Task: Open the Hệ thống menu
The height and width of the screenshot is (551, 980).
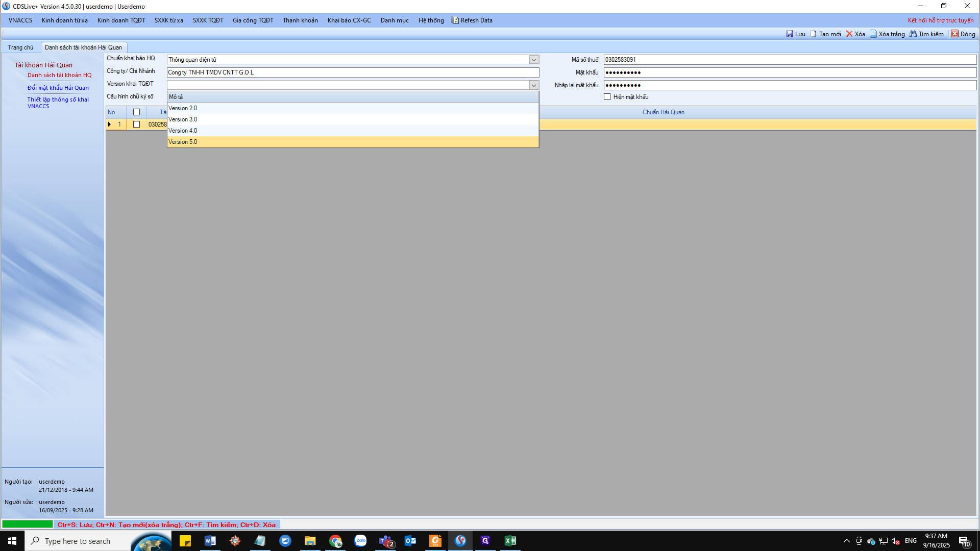Action: [431, 20]
